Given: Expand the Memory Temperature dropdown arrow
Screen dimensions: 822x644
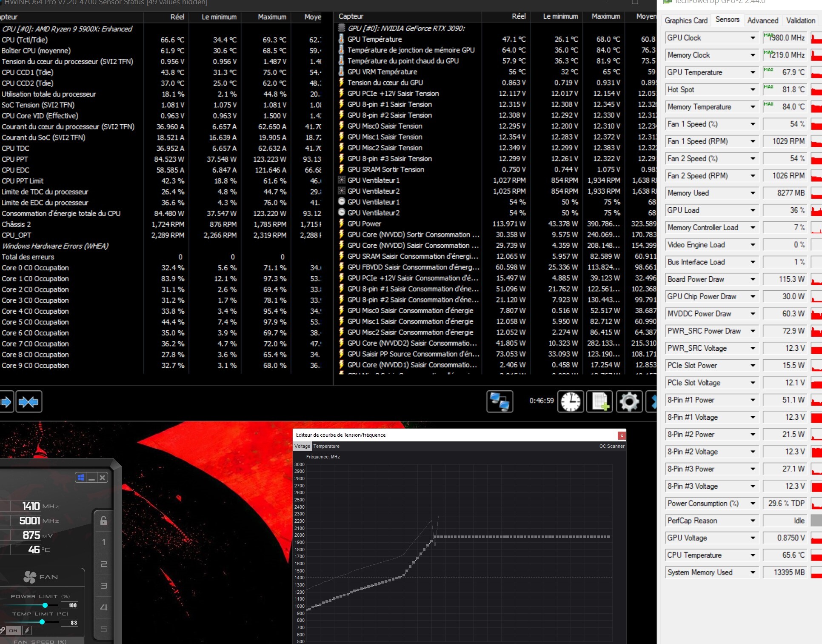Looking at the screenshot, I should pos(753,107).
